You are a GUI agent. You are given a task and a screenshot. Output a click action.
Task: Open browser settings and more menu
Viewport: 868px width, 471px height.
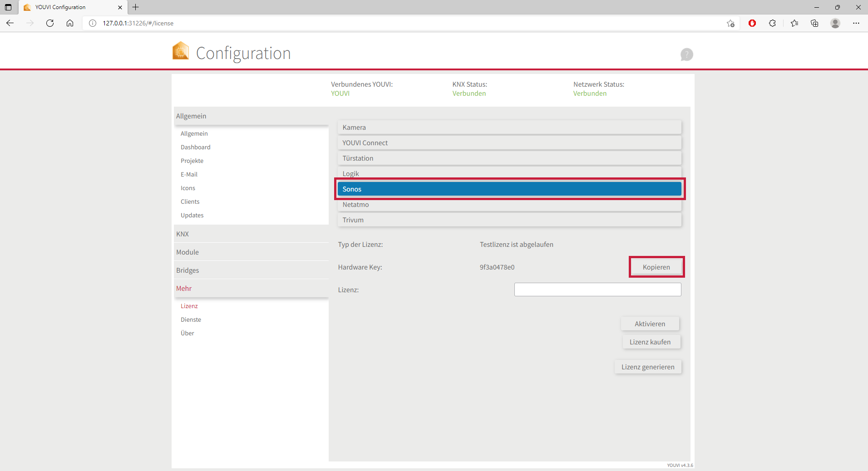(x=856, y=23)
